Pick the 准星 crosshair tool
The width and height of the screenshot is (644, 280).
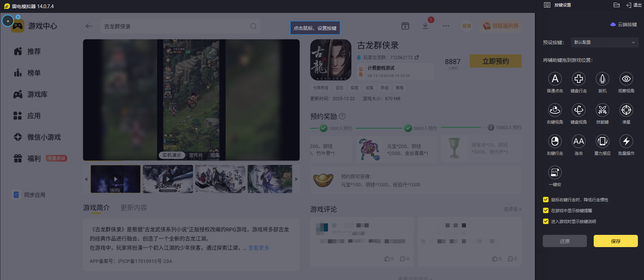pyautogui.click(x=626, y=110)
